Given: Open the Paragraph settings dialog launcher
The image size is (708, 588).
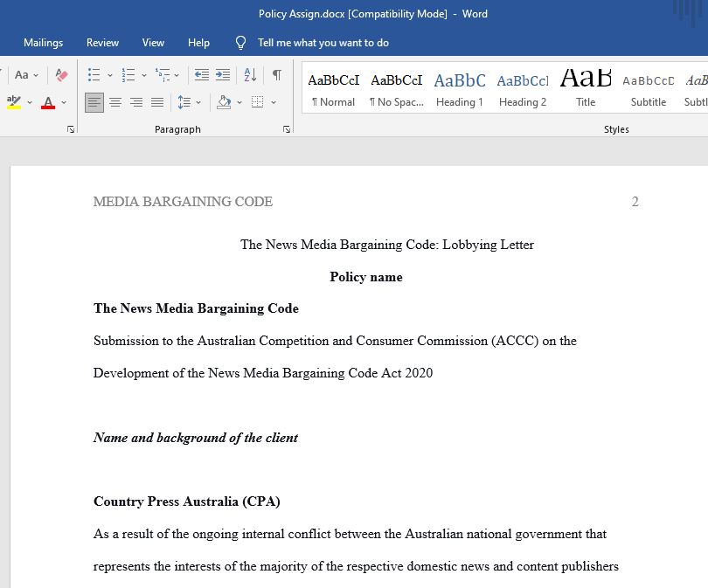Looking at the screenshot, I should point(287,129).
